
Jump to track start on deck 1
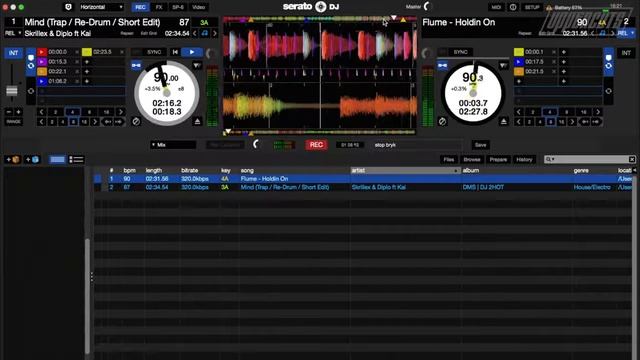tap(175, 52)
